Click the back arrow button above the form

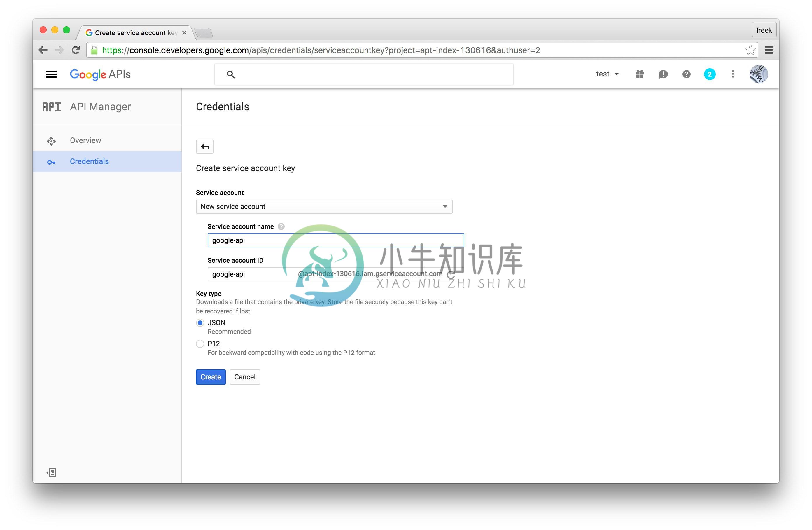pyautogui.click(x=205, y=147)
